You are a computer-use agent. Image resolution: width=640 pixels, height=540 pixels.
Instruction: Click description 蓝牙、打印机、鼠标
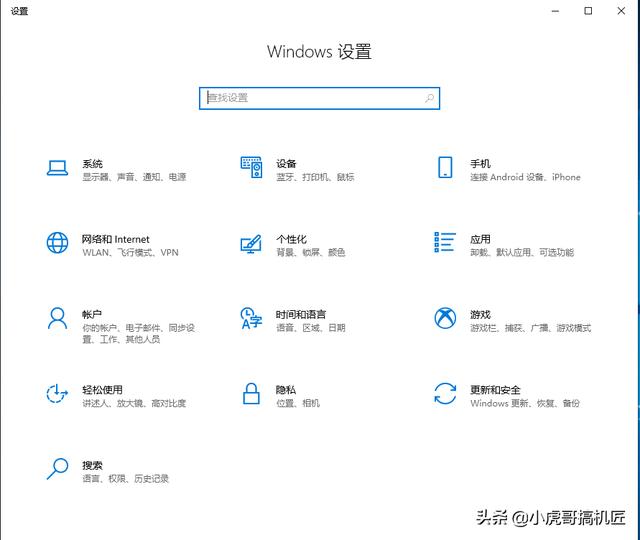(x=315, y=177)
